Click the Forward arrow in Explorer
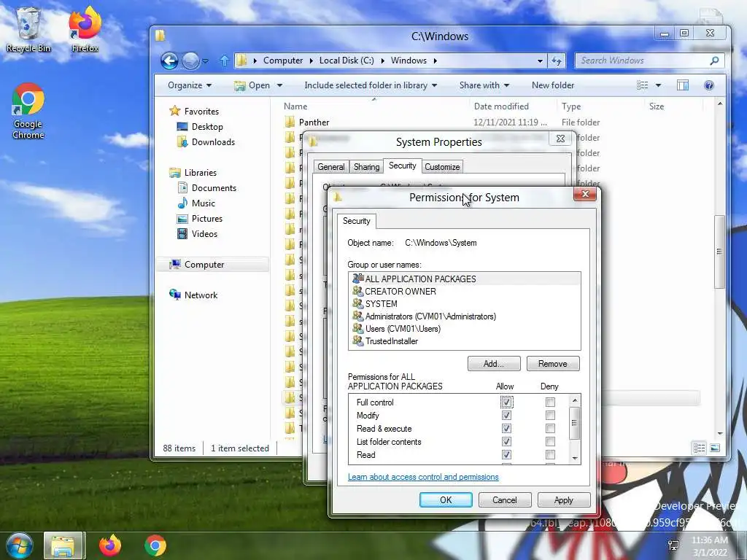Screen dimensions: 747x560 (x=190, y=61)
